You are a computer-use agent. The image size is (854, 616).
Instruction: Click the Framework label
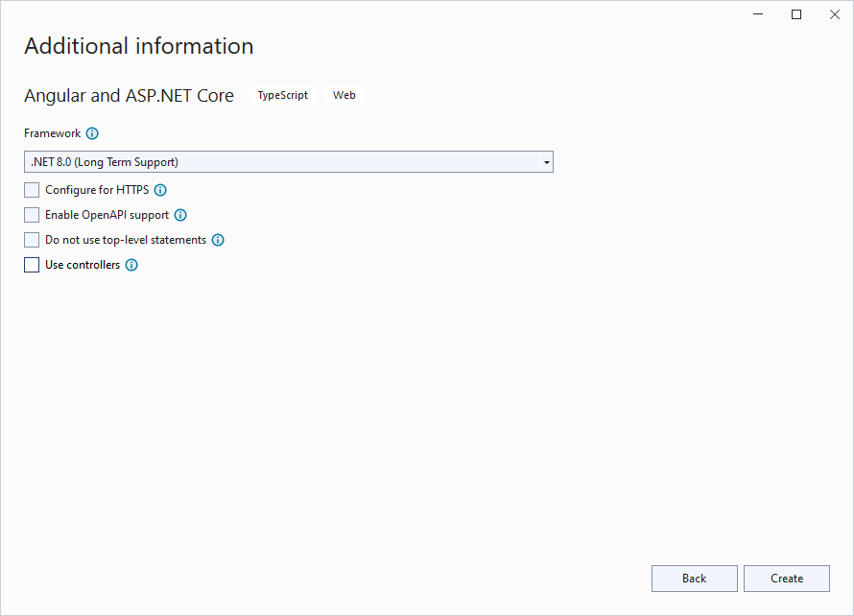pos(52,133)
